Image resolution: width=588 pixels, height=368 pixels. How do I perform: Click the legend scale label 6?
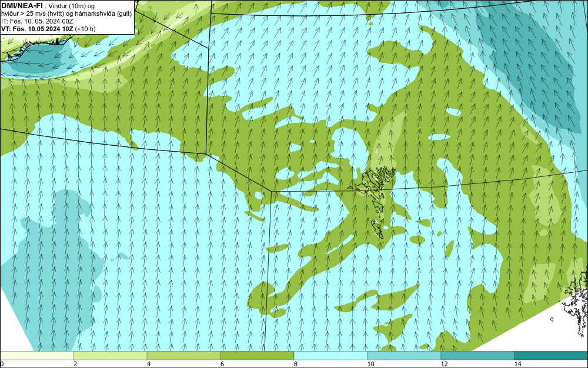pos(222,364)
